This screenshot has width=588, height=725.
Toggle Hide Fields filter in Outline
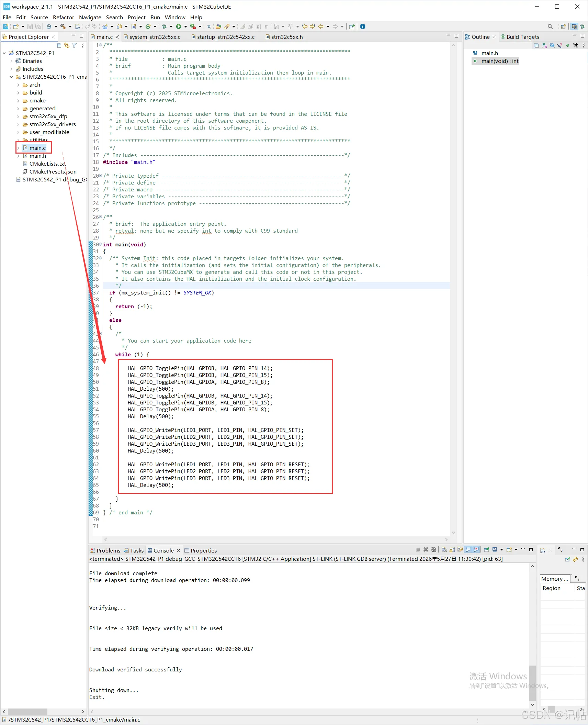click(x=552, y=45)
